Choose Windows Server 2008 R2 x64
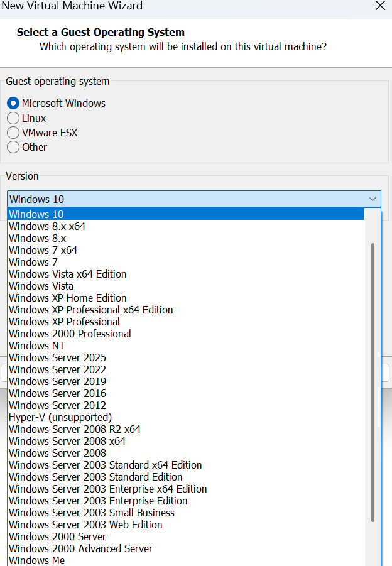The height and width of the screenshot is (566, 392). pyautogui.click(x=75, y=429)
